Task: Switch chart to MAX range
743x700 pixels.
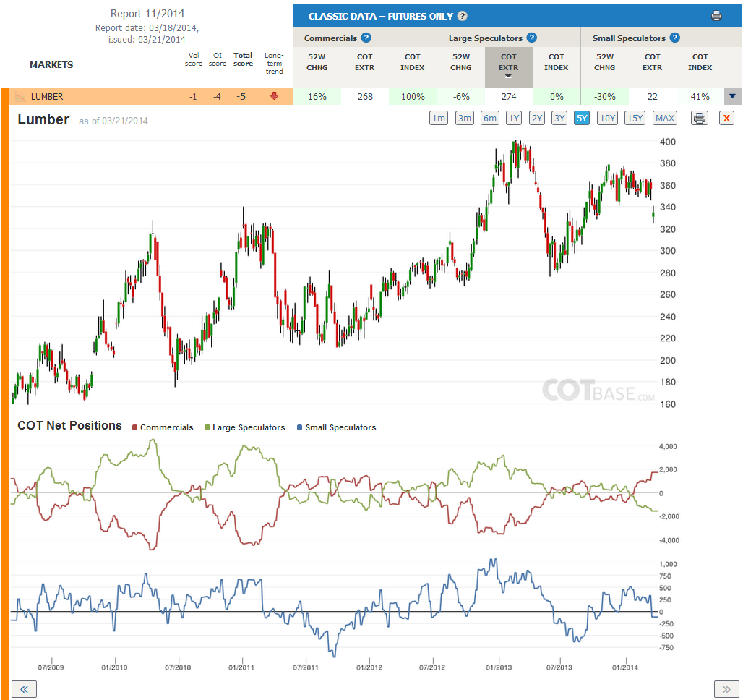Action: (x=665, y=118)
